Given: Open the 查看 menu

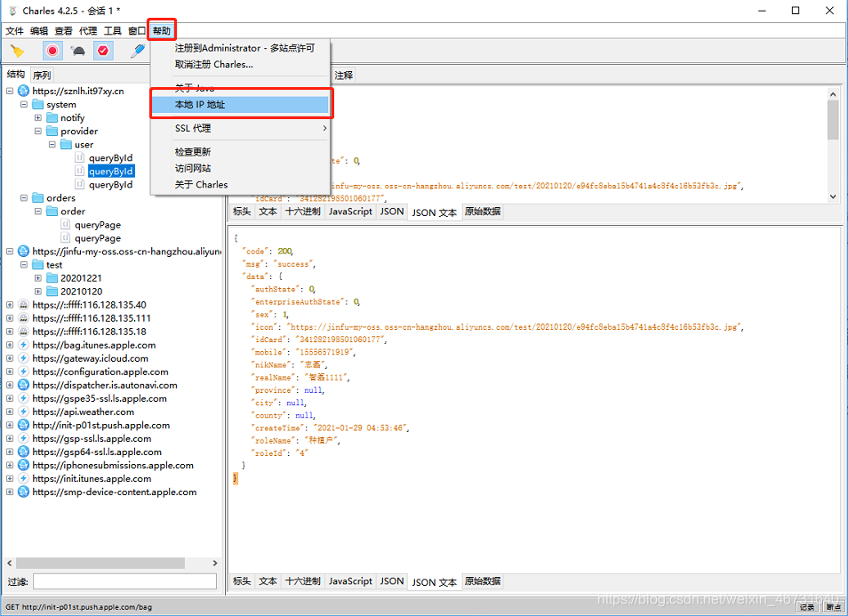Looking at the screenshot, I should pyautogui.click(x=63, y=31).
